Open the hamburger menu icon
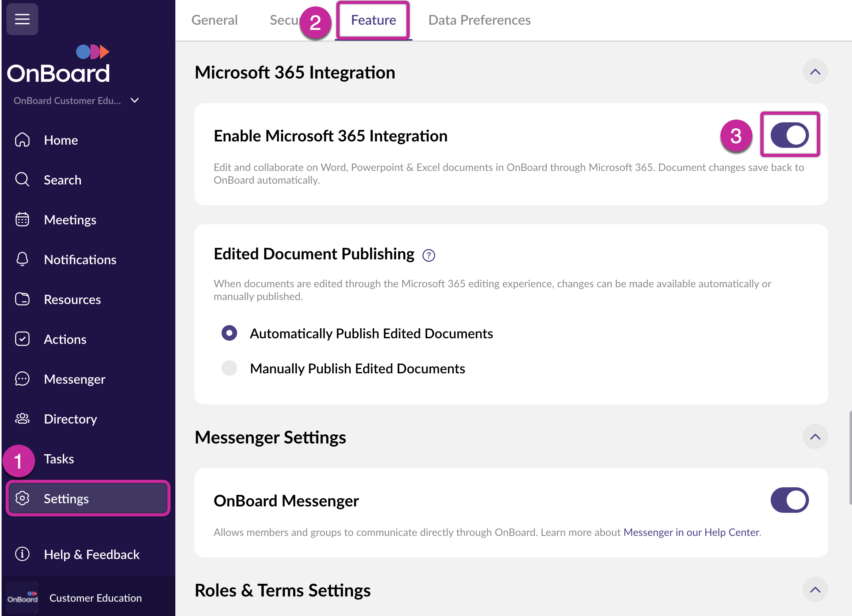 pyautogui.click(x=22, y=19)
